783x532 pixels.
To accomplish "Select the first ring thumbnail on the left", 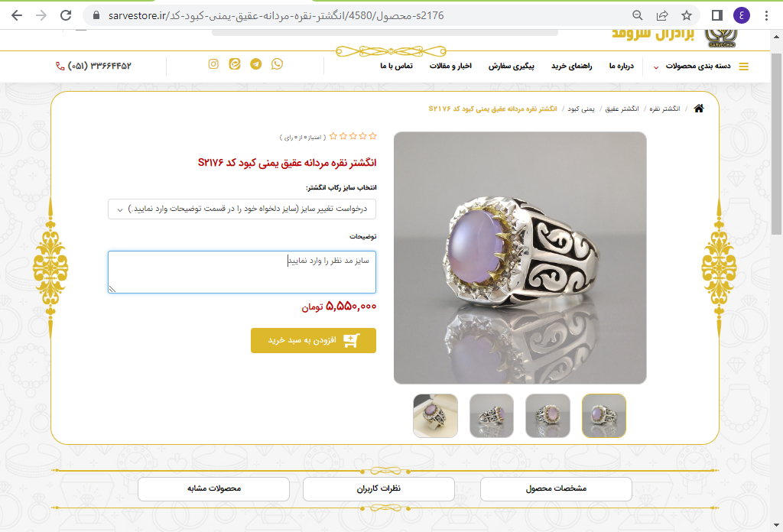I will click(435, 416).
